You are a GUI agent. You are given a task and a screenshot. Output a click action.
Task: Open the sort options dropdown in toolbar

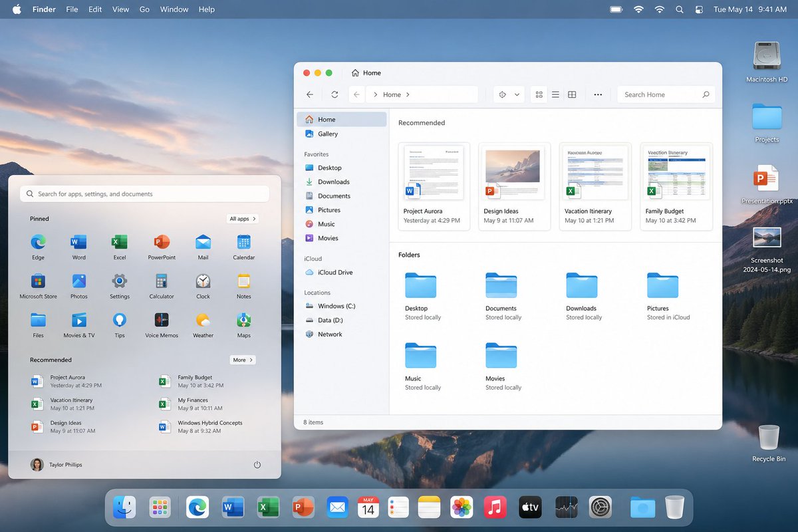pyautogui.click(x=509, y=94)
